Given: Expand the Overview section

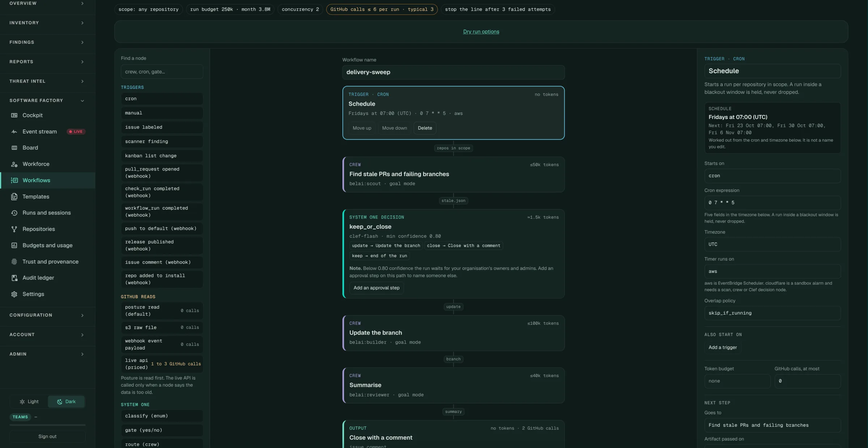Looking at the screenshot, I should [x=47, y=3].
